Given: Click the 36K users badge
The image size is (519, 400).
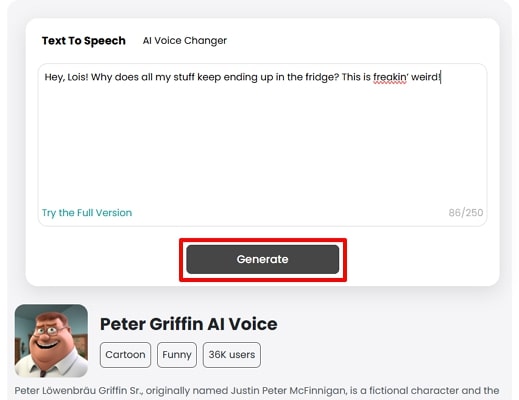Looking at the screenshot, I should pos(232,355).
